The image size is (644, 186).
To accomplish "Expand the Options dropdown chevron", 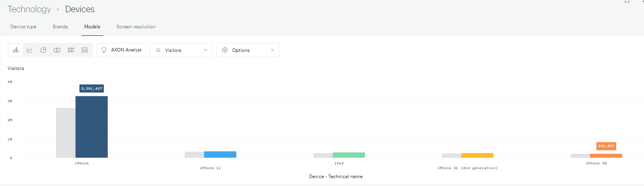I will point(272,50).
